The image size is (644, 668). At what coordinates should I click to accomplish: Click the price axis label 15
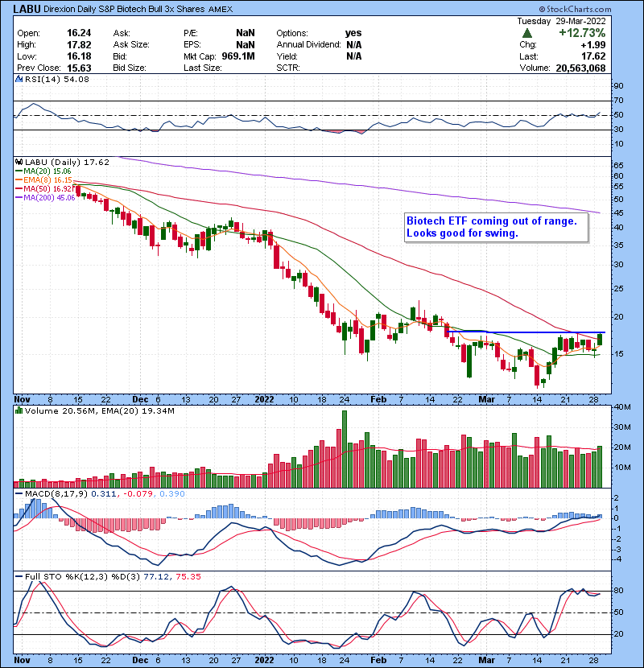618,354
